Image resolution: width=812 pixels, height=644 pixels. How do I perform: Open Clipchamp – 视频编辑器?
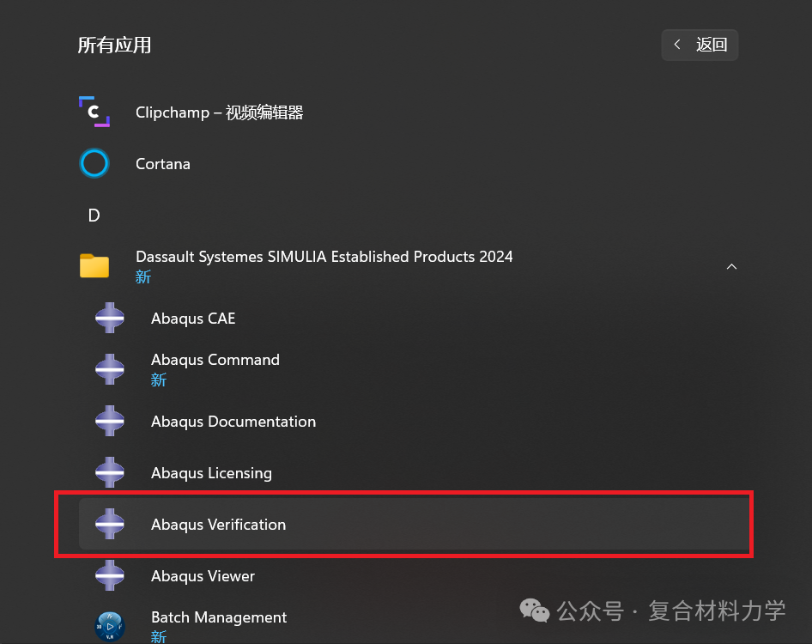click(x=219, y=112)
